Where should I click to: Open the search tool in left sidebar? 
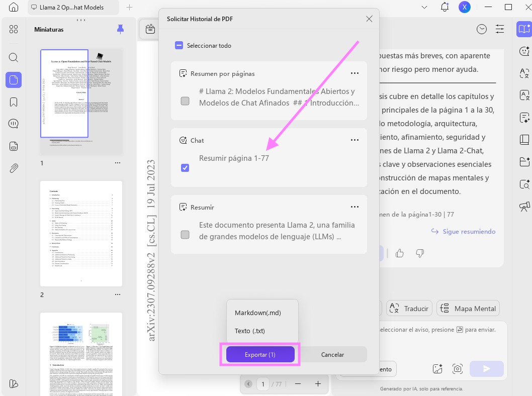(x=14, y=57)
